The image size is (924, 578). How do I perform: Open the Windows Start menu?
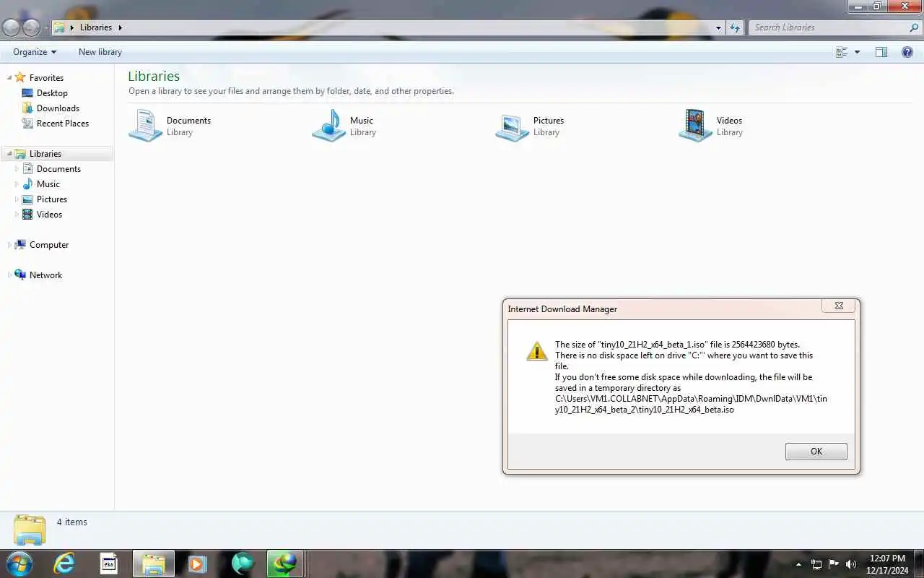coord(19,564)
